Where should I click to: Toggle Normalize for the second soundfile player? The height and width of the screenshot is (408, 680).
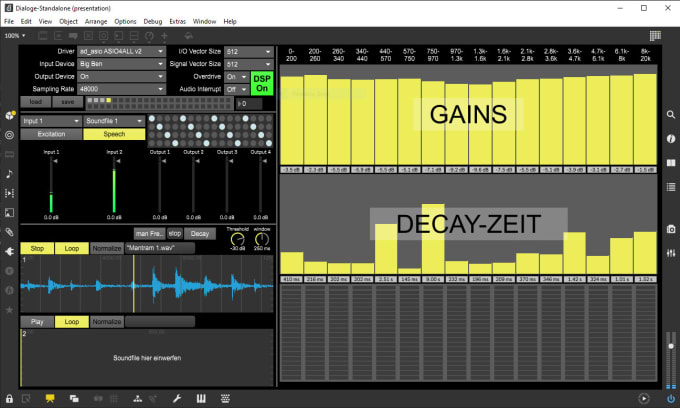tap(107, 322)
